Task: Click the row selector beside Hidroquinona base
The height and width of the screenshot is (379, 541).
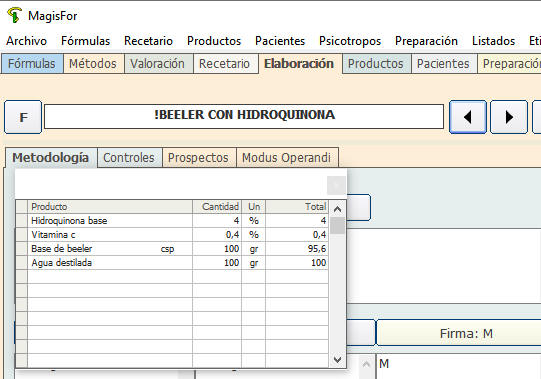Action: (22, 221)
